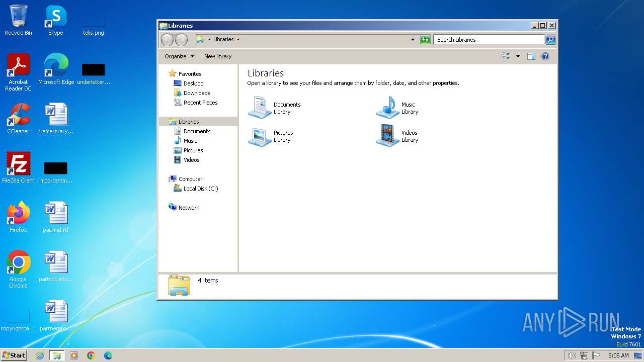
Task: Select CCleaner desktop shortcut
Action: [x=18, y=119]
